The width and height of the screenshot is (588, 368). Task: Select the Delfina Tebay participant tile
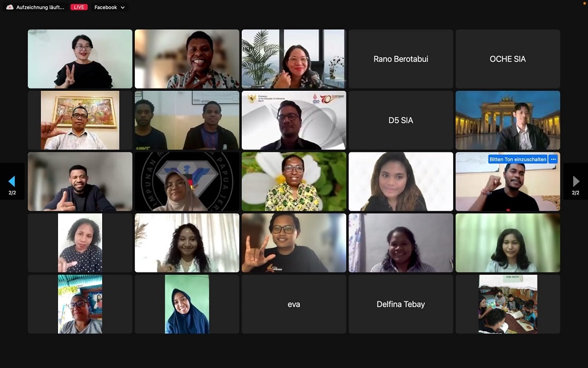point(401,304)
